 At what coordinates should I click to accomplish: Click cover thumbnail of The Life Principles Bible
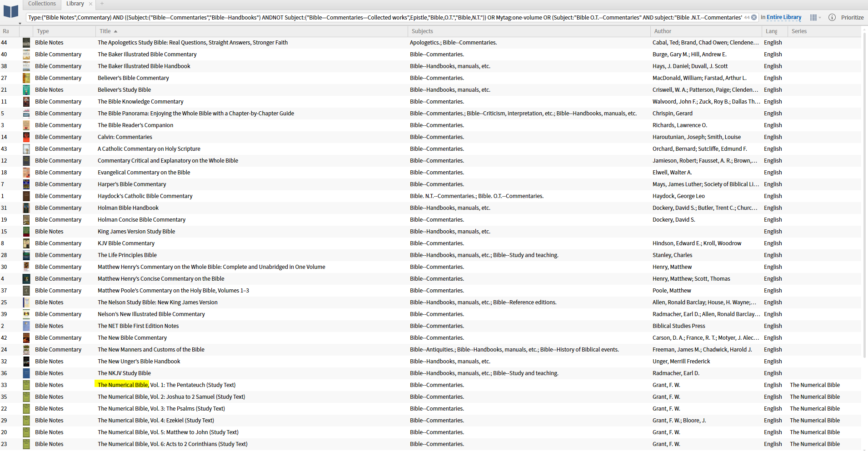[26, 255]
